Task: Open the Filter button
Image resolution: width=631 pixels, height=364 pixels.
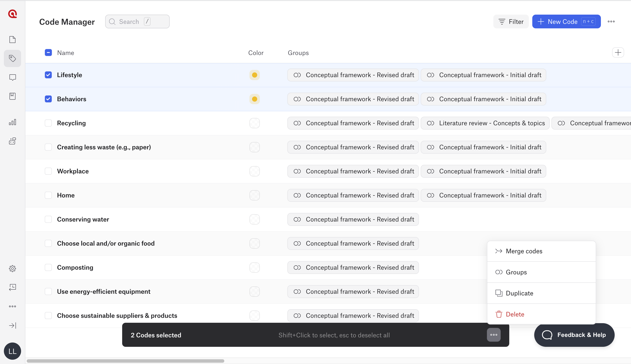Action: [x=511, y=21]
